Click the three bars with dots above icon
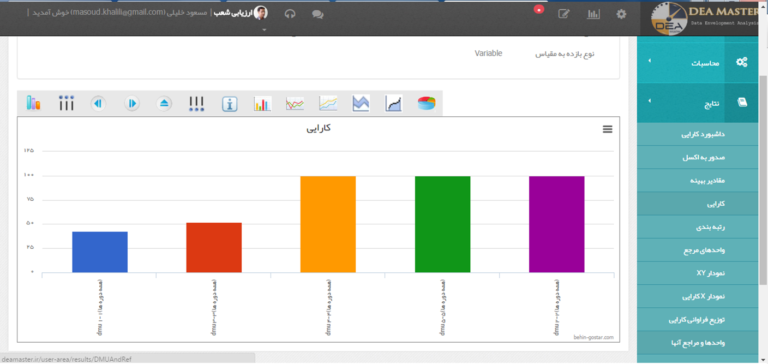 pos(66,103)
